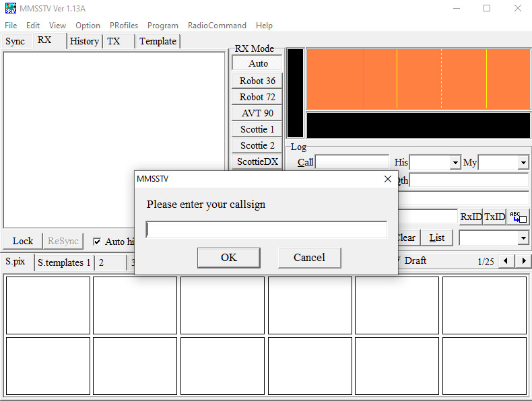Image resolution: width=532 pixels, height=401 pixels.
Task: Click the Qth input field
Action: point(469,180)
